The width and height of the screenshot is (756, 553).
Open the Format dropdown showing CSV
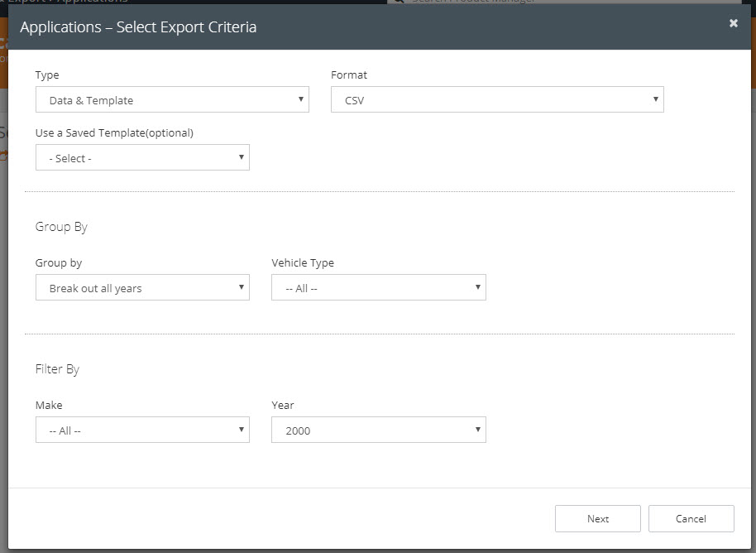point(497,100)
